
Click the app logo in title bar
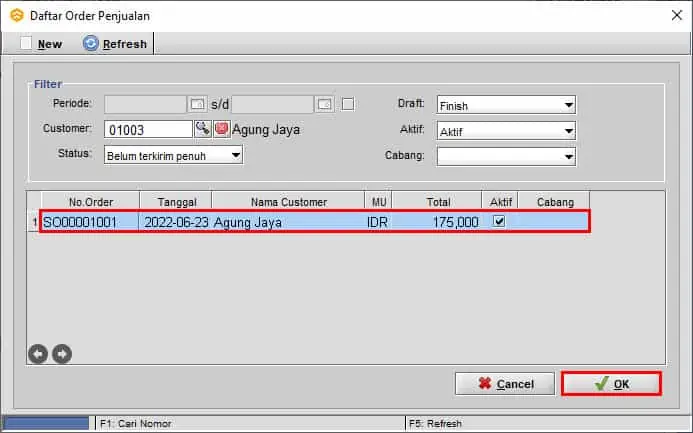[x=17, y=15]
